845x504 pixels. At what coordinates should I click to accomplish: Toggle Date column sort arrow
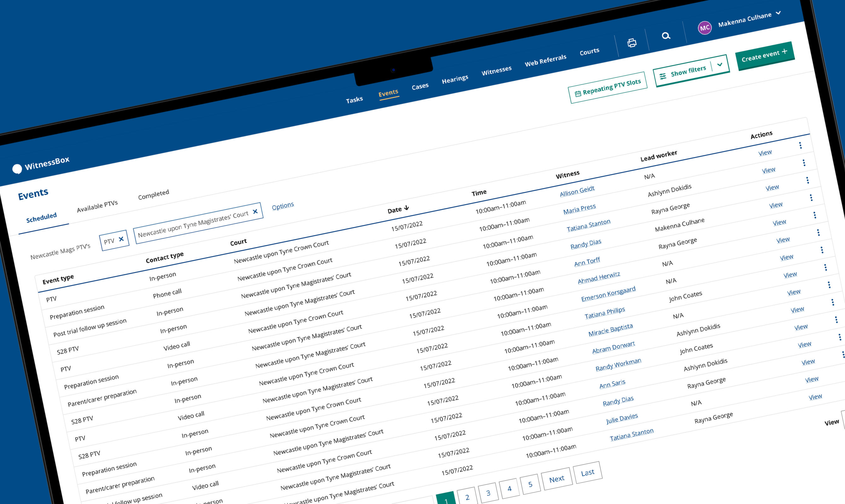[406, 208]
